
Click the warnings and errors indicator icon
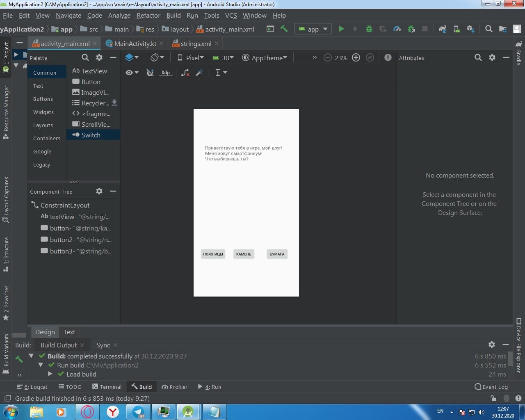[x=388, y=58]
